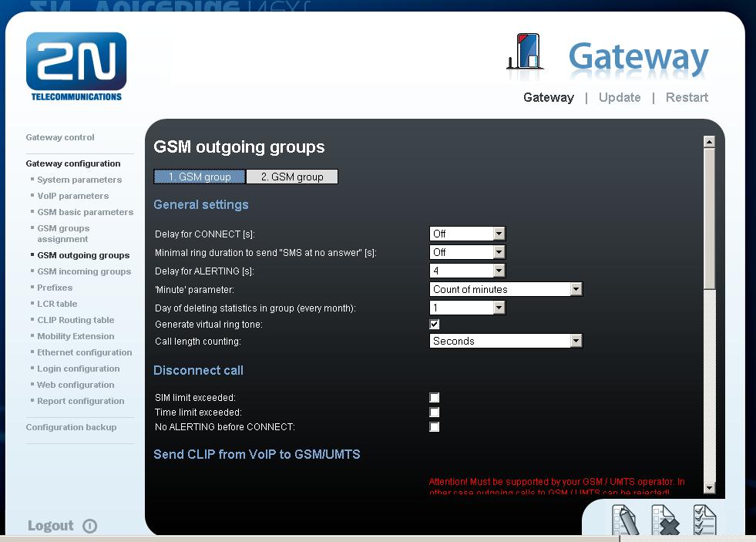The height and width of the screenshot is (542, 756).
Task: Tick No ALERTING before CONNECT checkbox
Action: click(x=435, y=427)
